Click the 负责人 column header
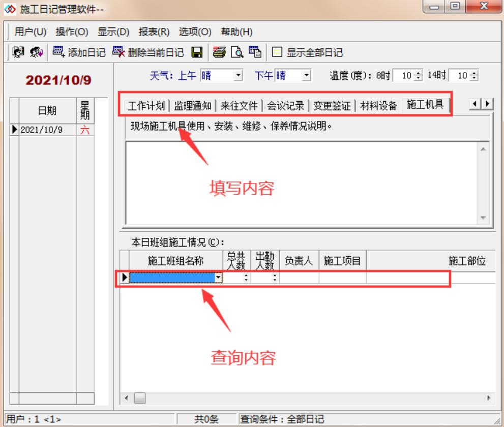This screenshot has height=427, width=504. coord(299,261)
